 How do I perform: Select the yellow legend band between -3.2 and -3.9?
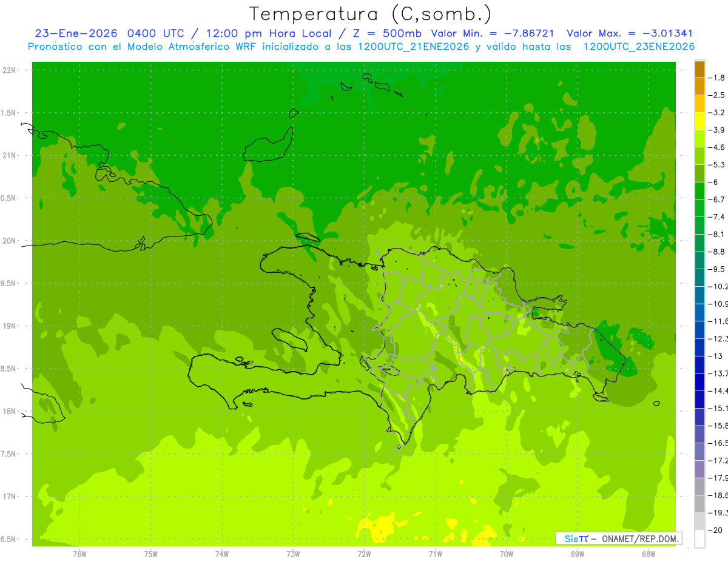pyautogui.click(x=699, y=121)
